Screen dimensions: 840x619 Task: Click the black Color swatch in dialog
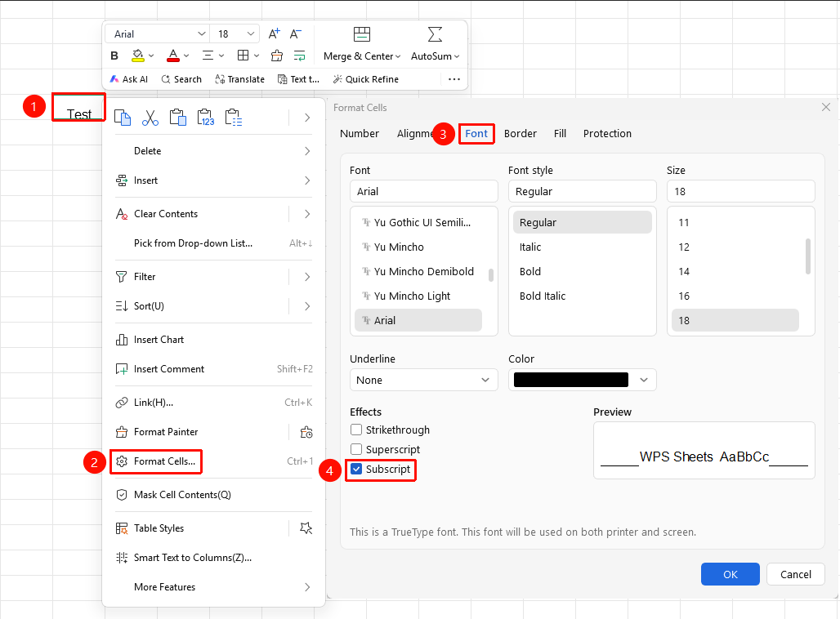pyautogui.click(x=571, y=381)
